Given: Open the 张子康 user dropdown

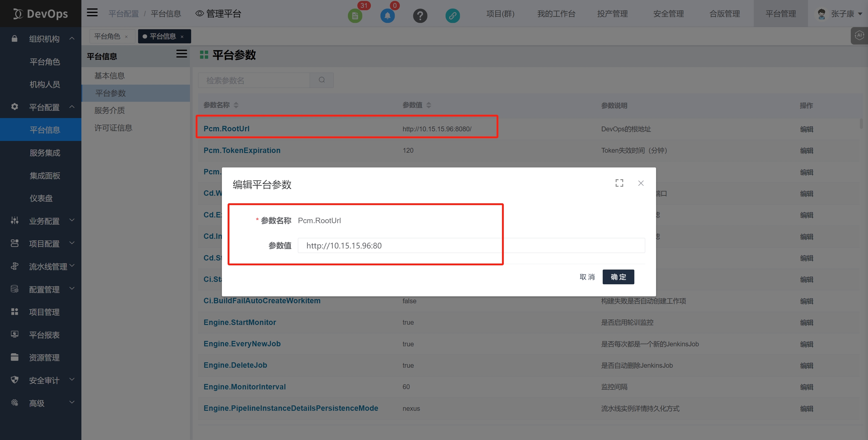Looking at the screenshot, I should pyautogui.click(x=842, y=14).
